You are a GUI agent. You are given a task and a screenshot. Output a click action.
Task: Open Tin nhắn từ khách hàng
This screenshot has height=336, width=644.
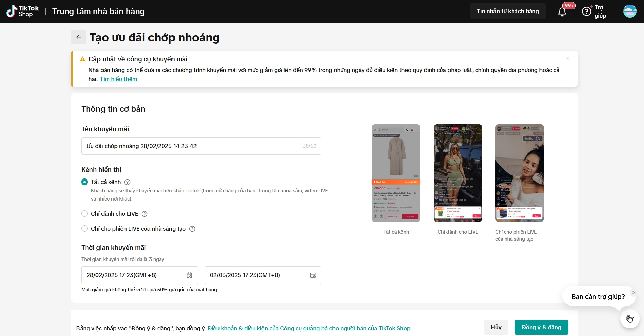508,11
